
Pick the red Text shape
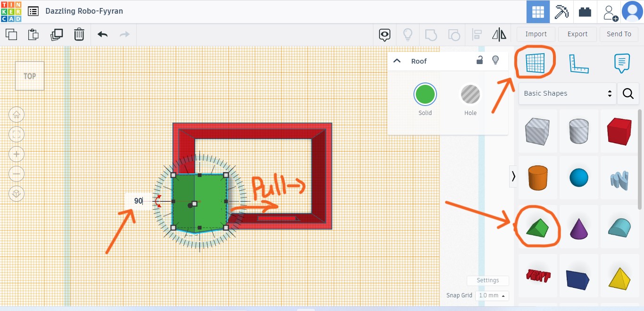pos(538,276)
